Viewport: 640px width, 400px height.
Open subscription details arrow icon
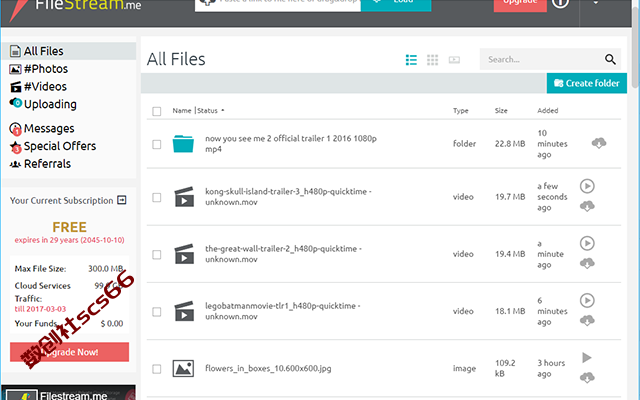(122, 200)
